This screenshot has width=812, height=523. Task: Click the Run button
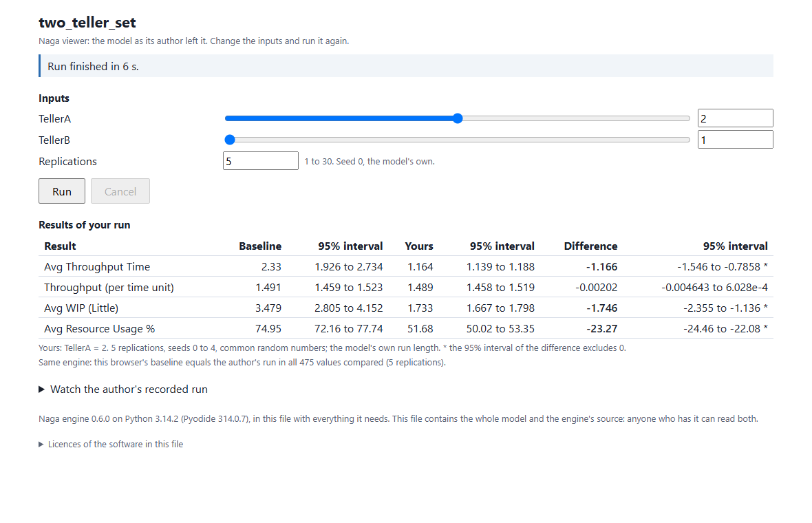(x=62, y=191)
